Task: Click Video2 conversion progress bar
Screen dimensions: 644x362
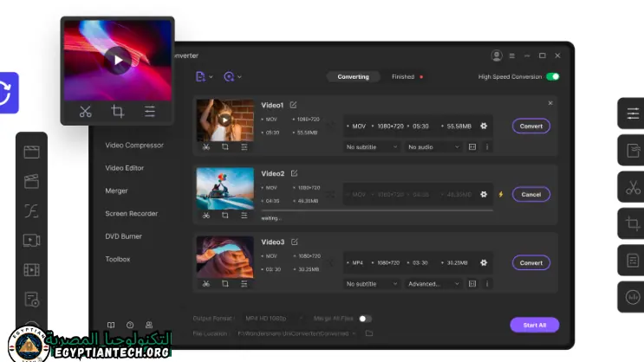Action: click(x=377, y=210)
